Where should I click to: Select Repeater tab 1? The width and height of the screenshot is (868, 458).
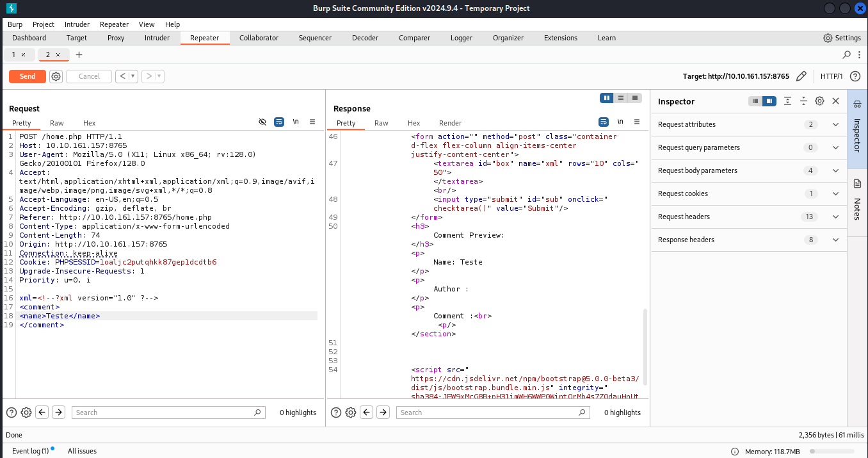click(x=13, y=54)
